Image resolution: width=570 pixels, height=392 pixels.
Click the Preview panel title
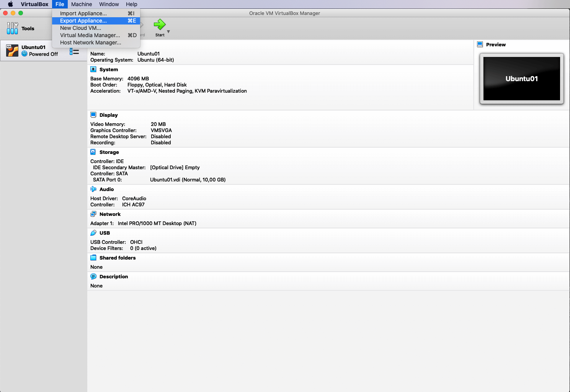496,45
